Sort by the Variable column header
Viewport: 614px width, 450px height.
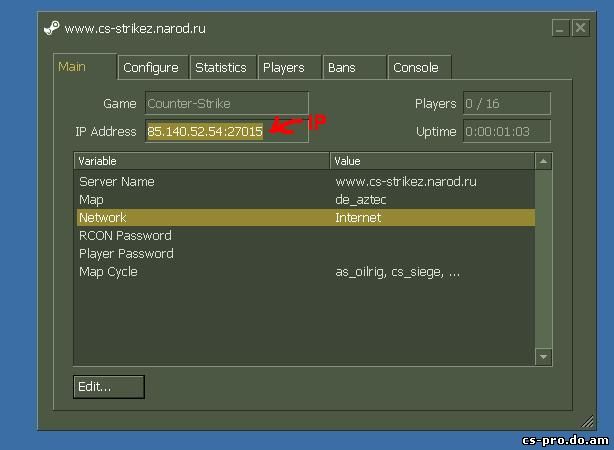(200, 161)
